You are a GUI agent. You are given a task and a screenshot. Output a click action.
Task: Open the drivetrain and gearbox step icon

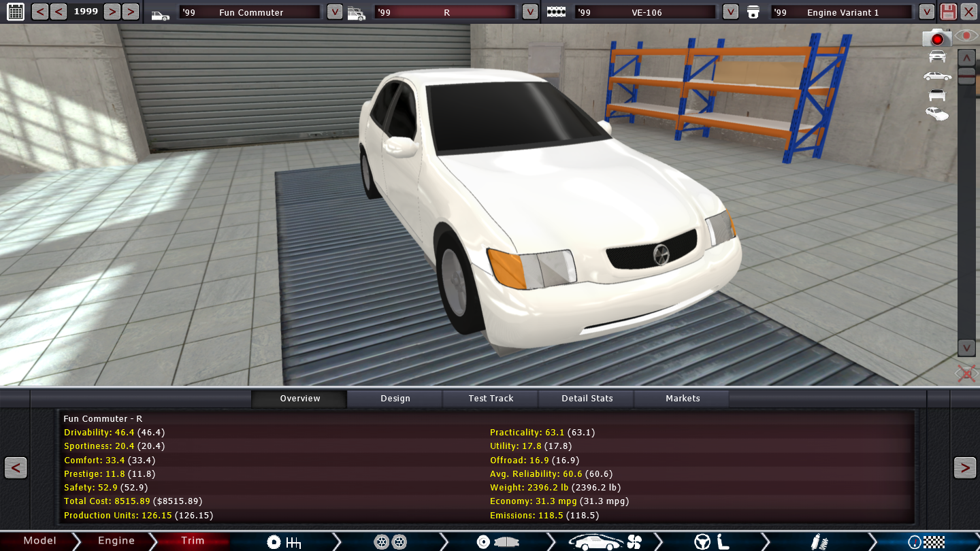click(x=283, y=541)
